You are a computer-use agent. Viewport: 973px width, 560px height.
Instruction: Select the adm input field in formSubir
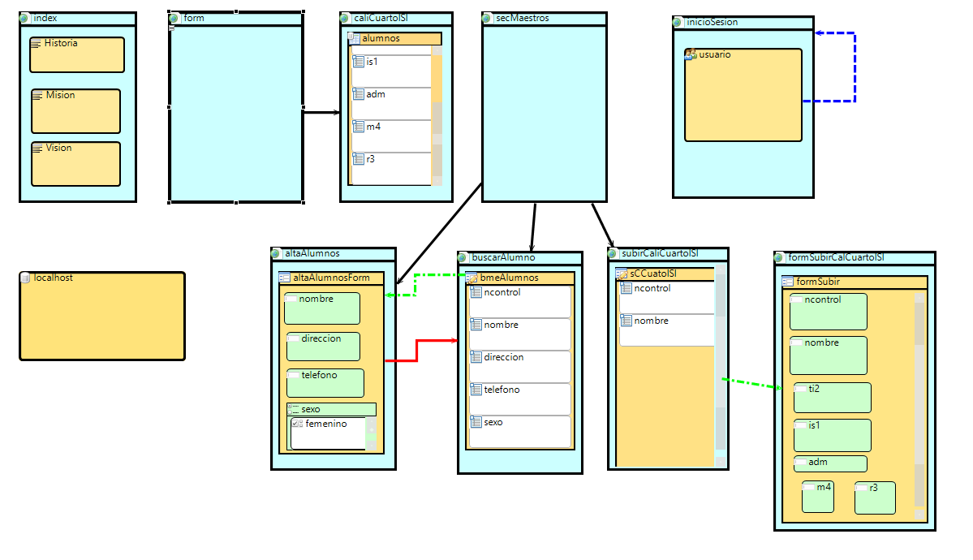829,463
